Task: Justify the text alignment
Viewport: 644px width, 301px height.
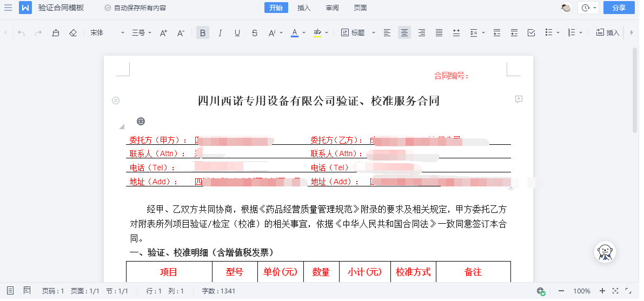Action: click(x=439, y=33)
